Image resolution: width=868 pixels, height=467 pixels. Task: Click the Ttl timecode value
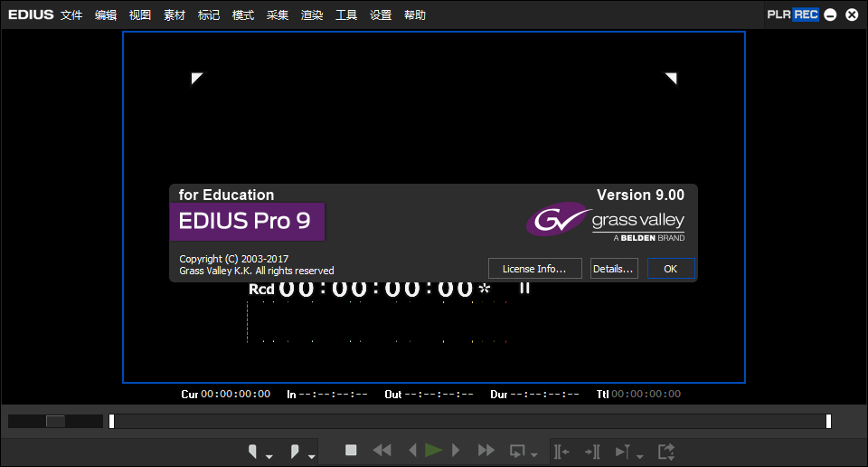click(646, 394)
